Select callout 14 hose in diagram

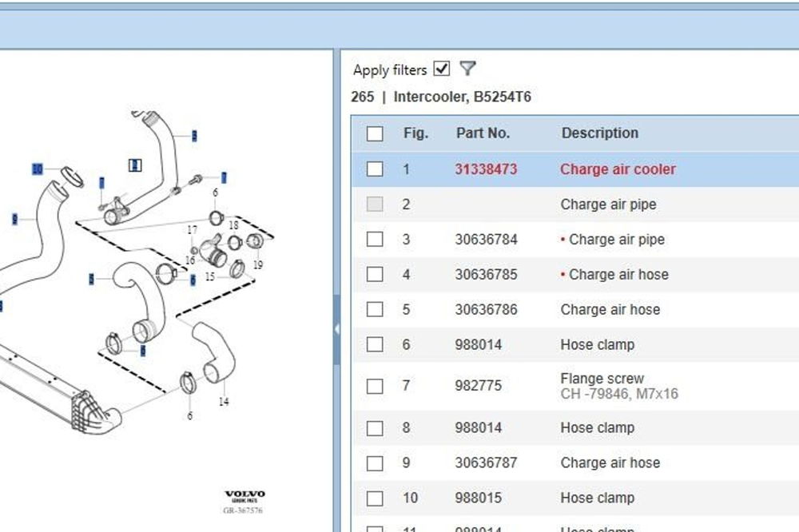224,402
